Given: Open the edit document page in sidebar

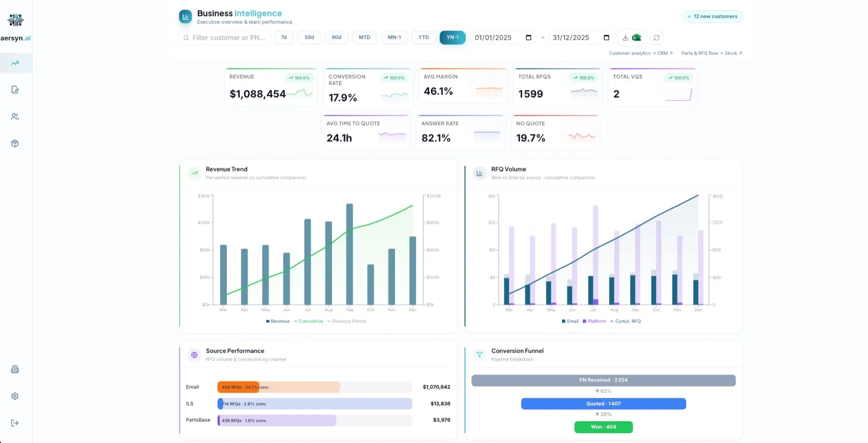Looking at the screenshot, I should [x=15, y=90].
